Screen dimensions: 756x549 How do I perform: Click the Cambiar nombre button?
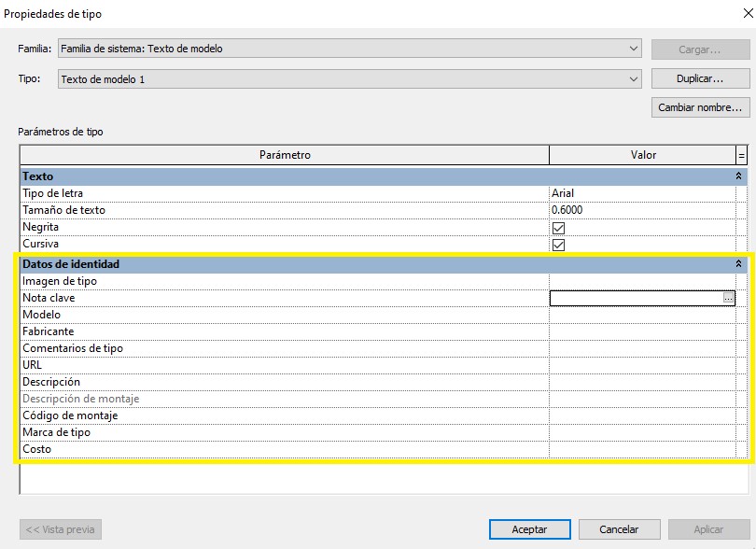(700, 107)
